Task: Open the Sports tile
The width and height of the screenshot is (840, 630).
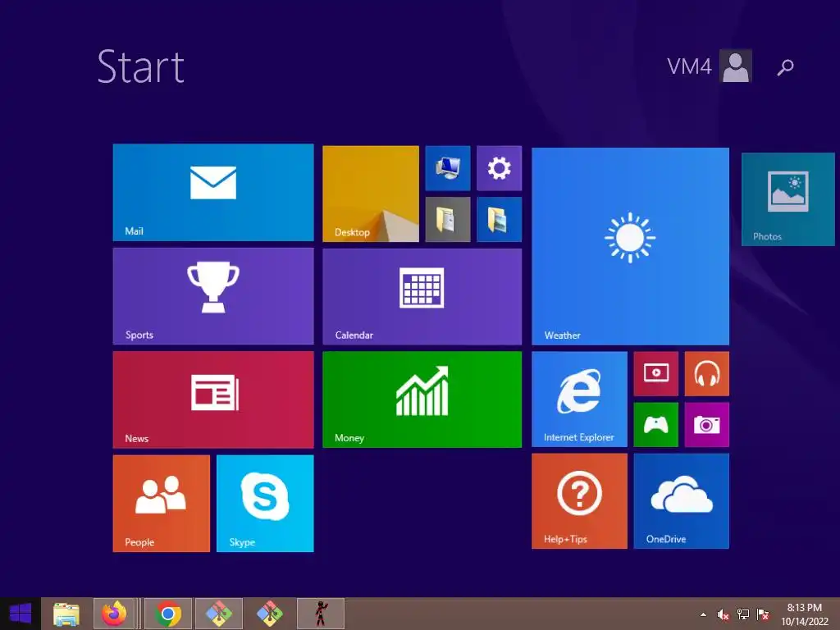Action: pos(213,295)
